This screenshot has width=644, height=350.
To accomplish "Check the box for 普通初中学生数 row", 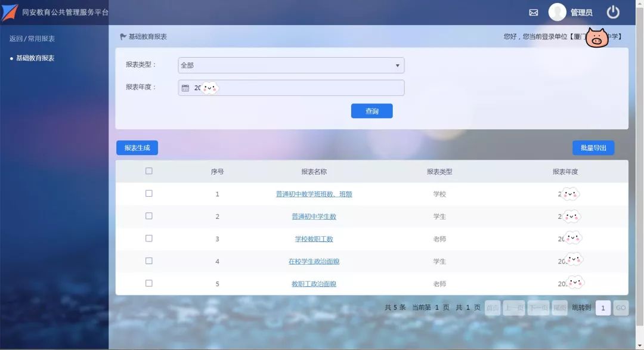I will coord(148,216).
